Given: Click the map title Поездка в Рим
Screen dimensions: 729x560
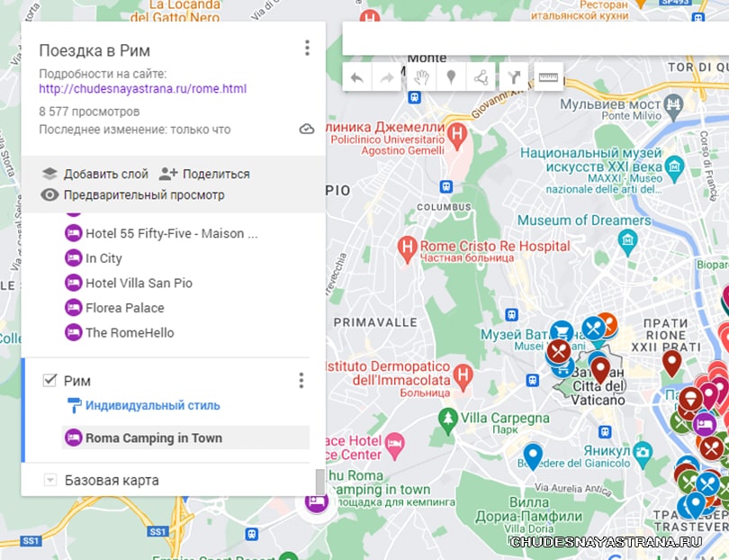Looking at the screenshot, I should coord(94,50).
